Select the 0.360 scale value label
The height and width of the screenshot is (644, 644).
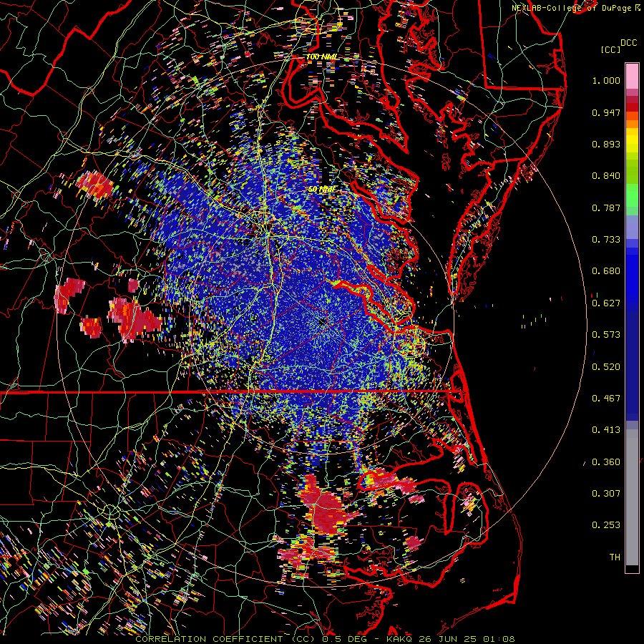point(606,462)
